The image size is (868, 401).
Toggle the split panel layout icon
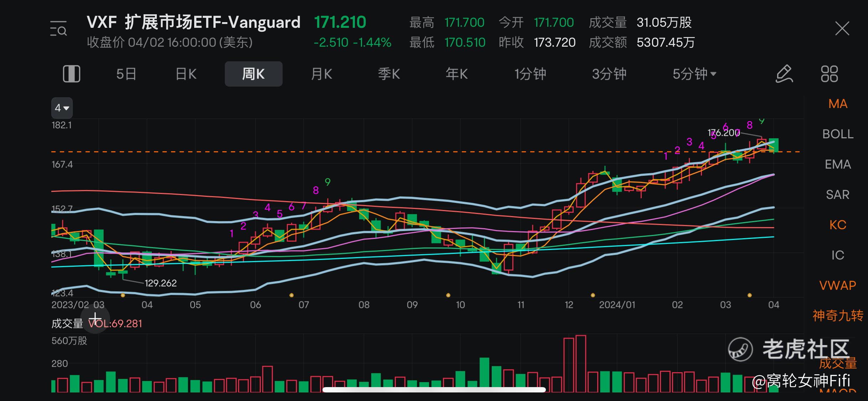pyautogui.click(x=72, y=74)
